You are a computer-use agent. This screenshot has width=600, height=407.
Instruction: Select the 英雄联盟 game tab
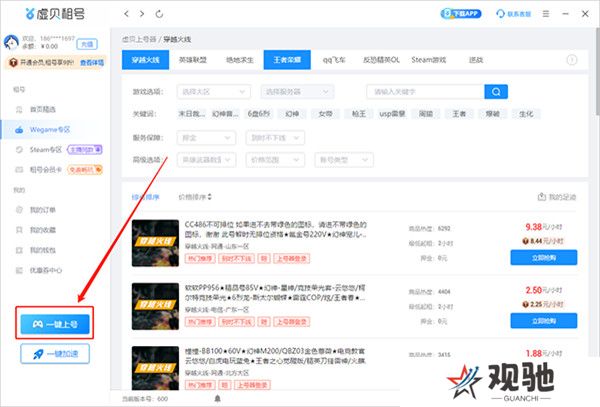(x=193, y=60)
